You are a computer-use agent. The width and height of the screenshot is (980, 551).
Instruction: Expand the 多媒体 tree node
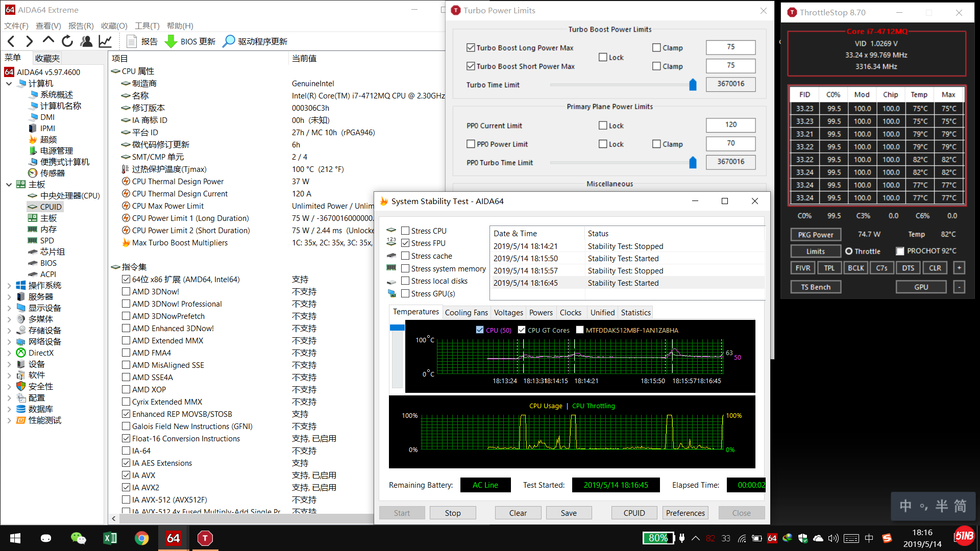tap(9, 319)
